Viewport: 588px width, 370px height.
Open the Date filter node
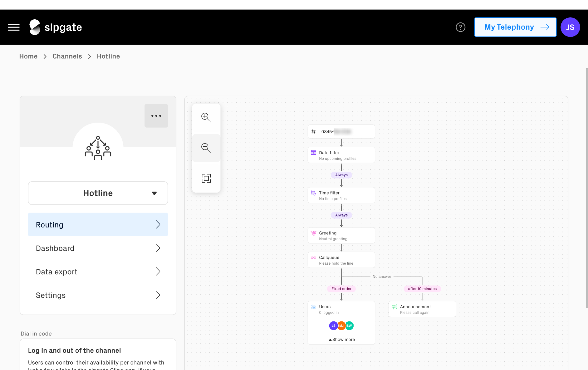point(341,155)
